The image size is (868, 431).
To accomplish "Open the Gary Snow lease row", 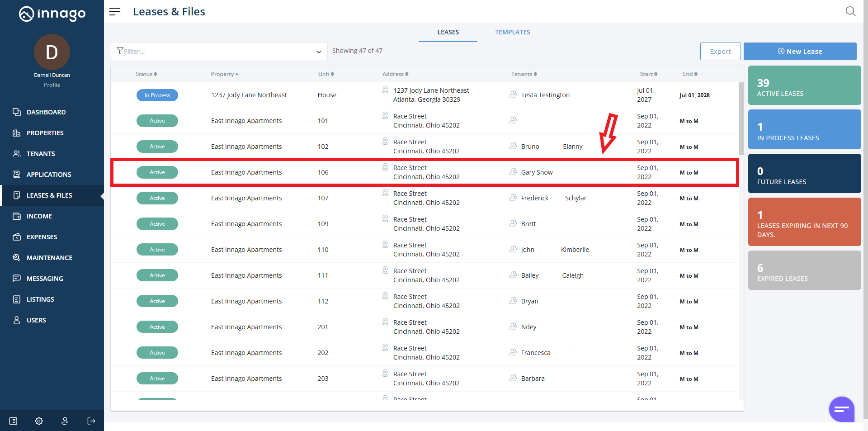I will [425, 172].
